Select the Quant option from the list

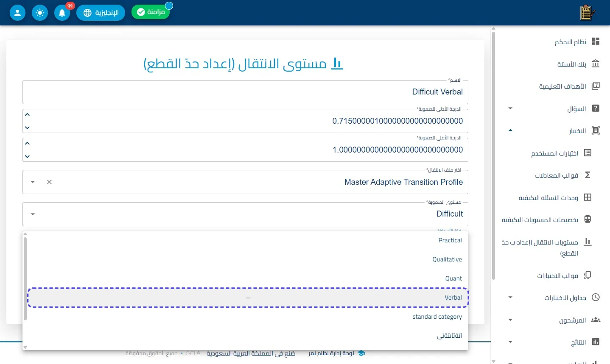[248, 278]
